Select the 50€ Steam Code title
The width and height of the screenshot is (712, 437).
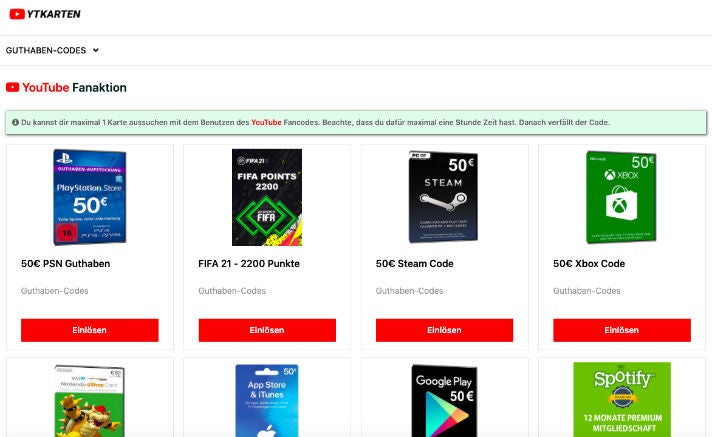point(415,263)
